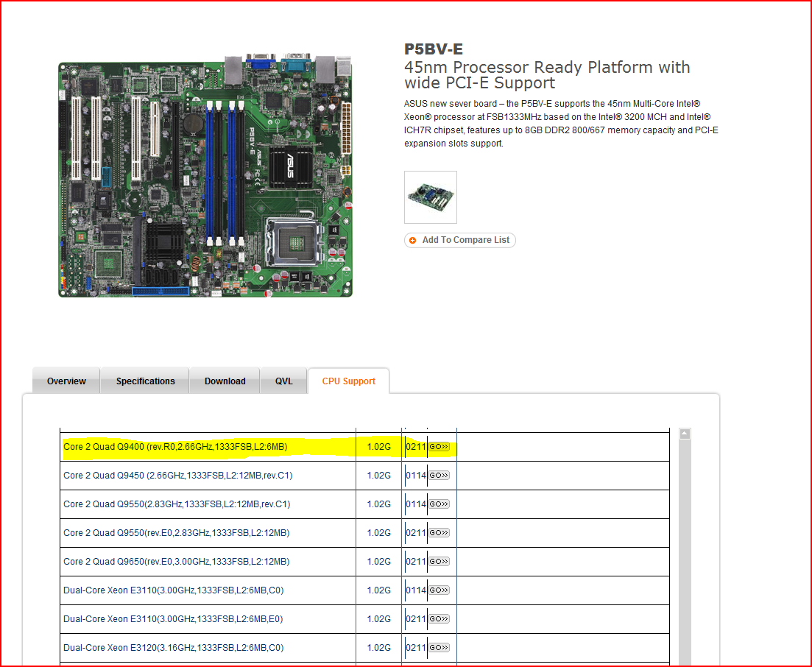The image size is (812, 667).
Task: Click GO button for Core 2 Quad Q9650
Action: pyautogui.click(x=439, y=562)
